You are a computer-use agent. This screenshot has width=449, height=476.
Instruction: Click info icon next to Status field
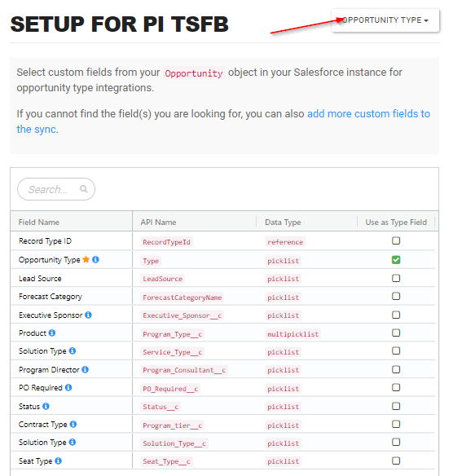tap(46, 406)
